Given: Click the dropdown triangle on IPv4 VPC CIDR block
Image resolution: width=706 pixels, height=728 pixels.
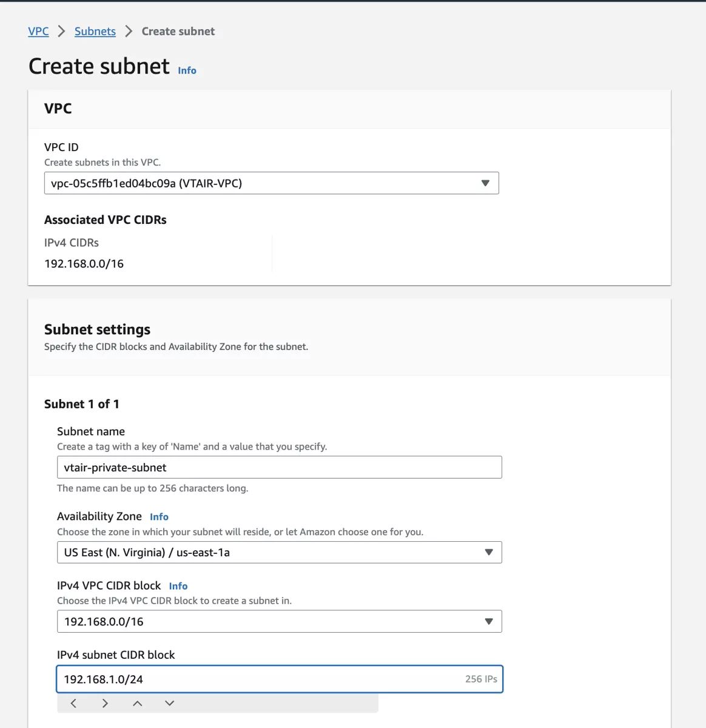Looking at the screenshot, I should 489,621.
